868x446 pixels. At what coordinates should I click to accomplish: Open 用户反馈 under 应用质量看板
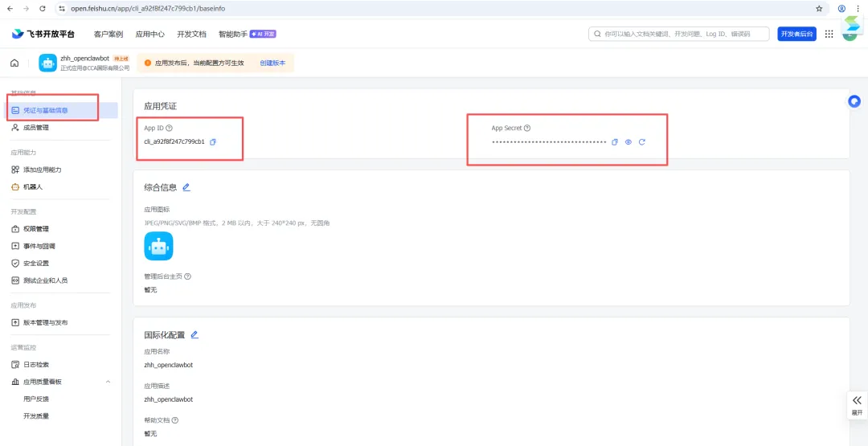pos(36,399)
